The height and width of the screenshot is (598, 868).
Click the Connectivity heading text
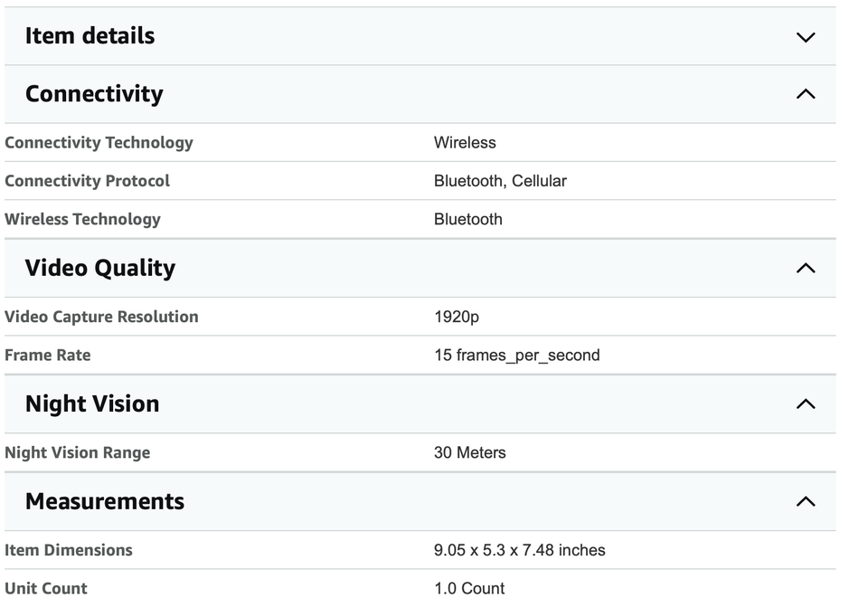(x=94, y=94)
